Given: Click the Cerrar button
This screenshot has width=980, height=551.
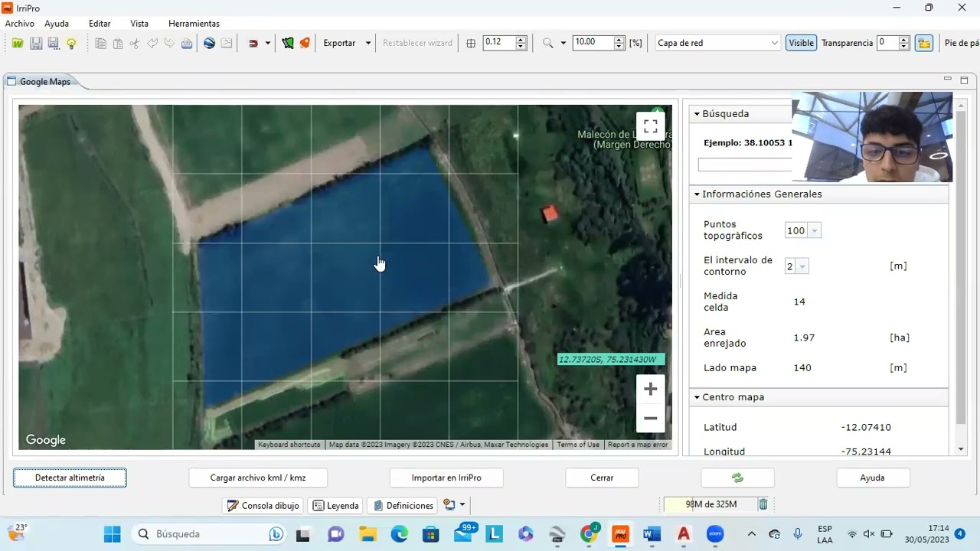Looking at the screenshot, I should point(602,478).
